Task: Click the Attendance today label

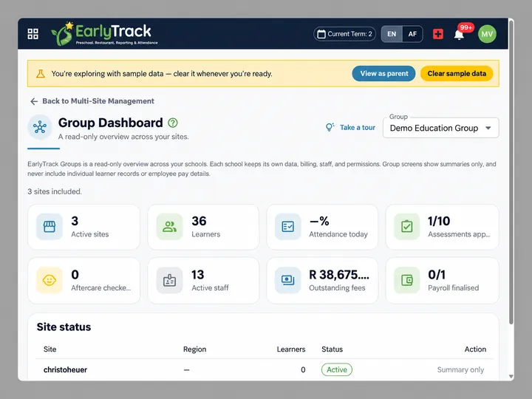Action: 338,234
